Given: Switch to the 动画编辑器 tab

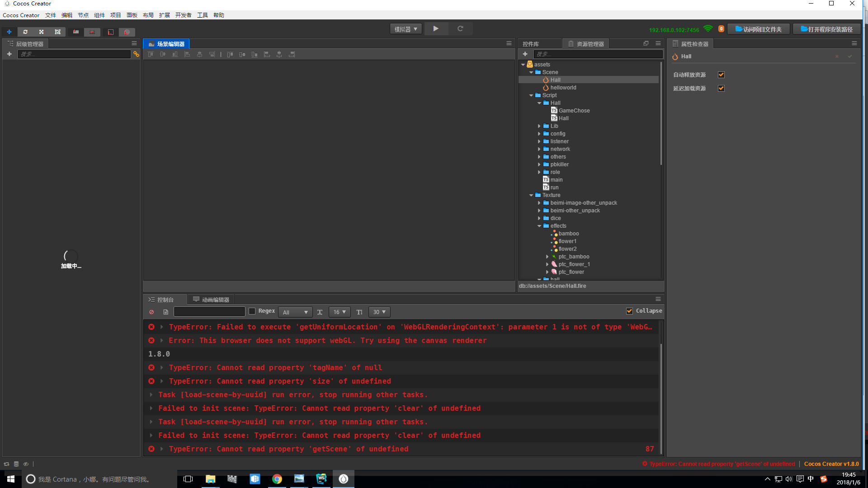Looking at the screenshot, I should pos(211,300).
